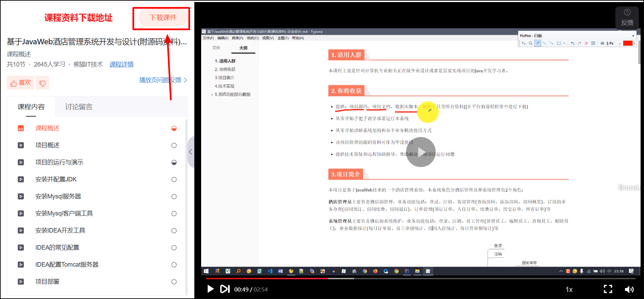This screenshot has width=644, height=299.
Task: Open the Windows notification center icon
Action: 631,271
